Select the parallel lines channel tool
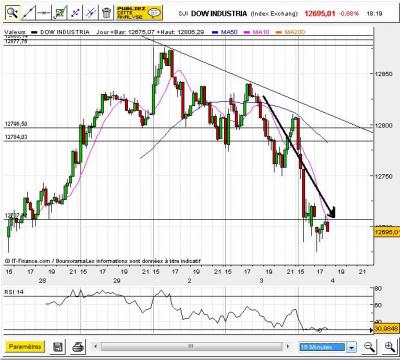Screen dimensions: 400x360 click(x=91, y=13)
